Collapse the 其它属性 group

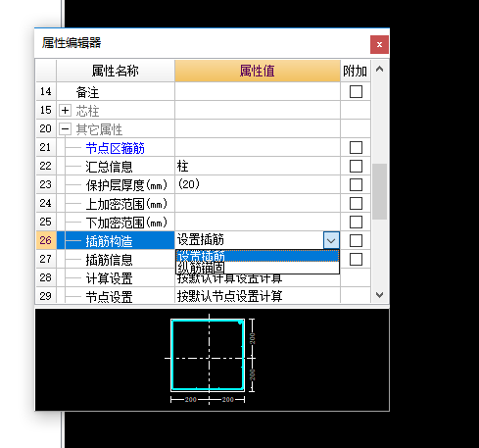click(65, 128)
